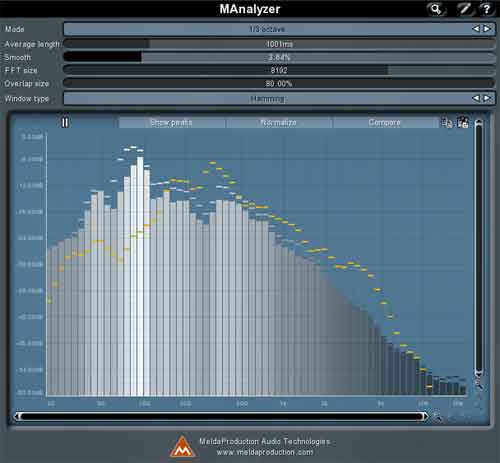The width and height of the screenshot is (500, 463).
Task: Pause the analyzer display
Action: (x=65, y=123)
